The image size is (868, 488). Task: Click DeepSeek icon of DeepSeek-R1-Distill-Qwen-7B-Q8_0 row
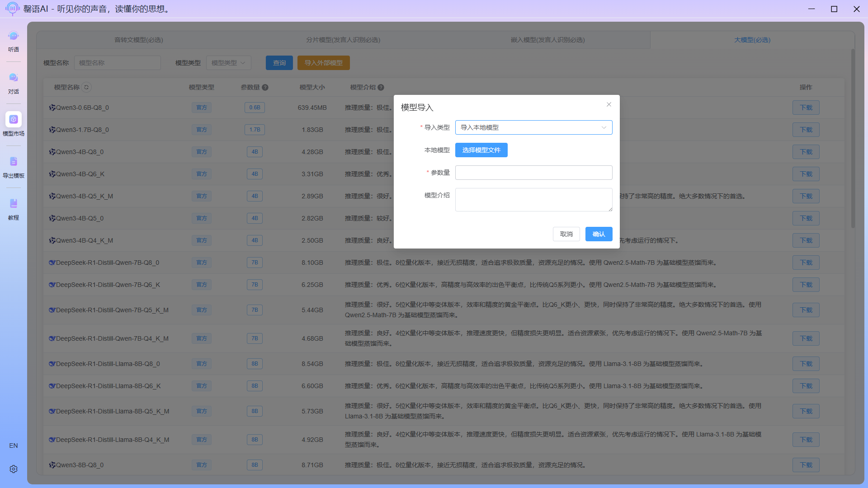(52, 263)
